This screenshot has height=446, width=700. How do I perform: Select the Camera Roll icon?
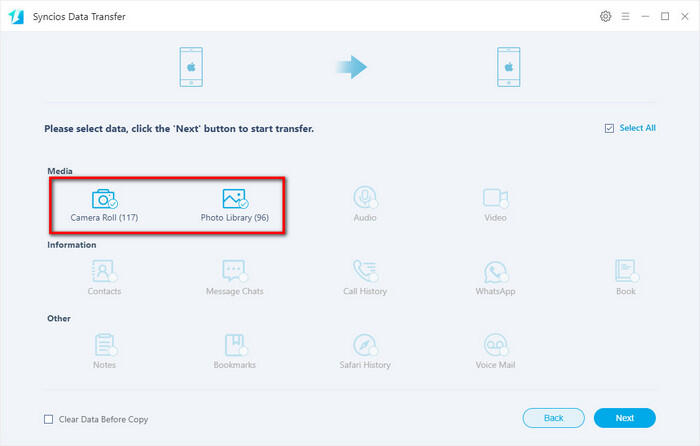pyautogui.click(x=104, y=198)
